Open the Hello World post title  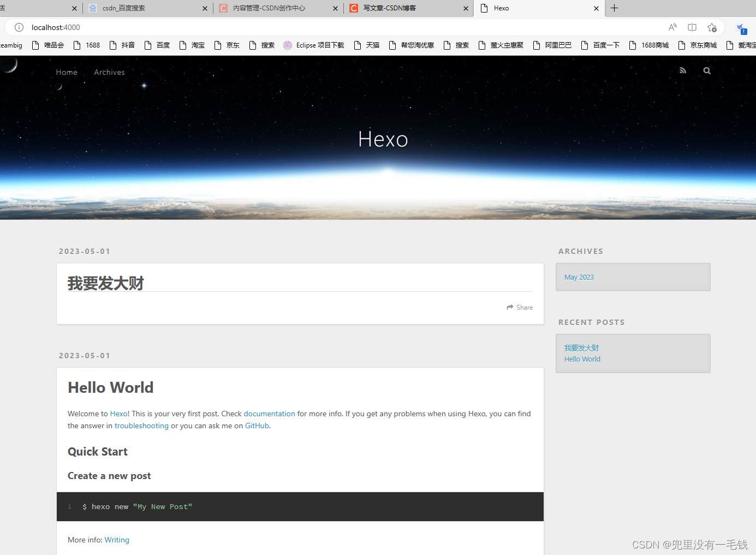pos(111,387)
